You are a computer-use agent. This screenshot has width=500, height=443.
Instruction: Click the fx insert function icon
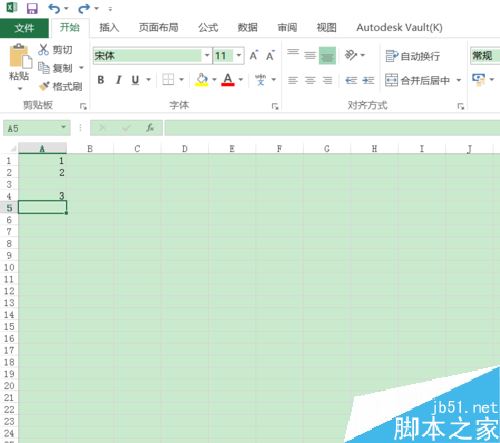click(x=150, y=128)
